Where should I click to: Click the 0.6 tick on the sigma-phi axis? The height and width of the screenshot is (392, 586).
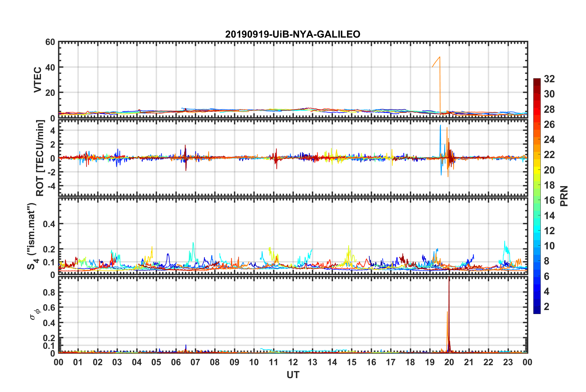(x=49, y=307)
